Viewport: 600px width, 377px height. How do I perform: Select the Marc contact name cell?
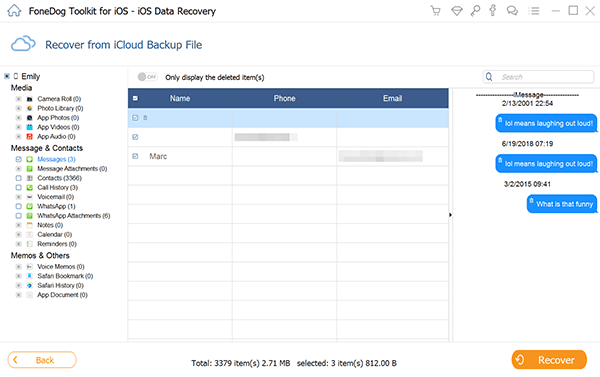(x=158, y=156)
